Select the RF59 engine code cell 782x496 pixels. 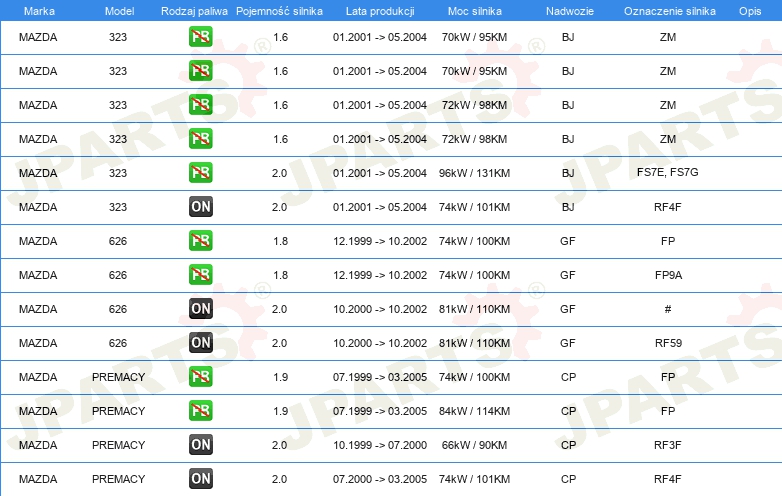point(668,343)
